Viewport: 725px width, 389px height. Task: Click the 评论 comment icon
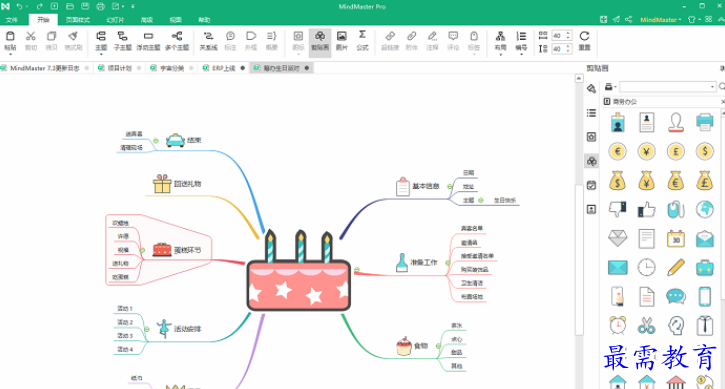[453, 37]
